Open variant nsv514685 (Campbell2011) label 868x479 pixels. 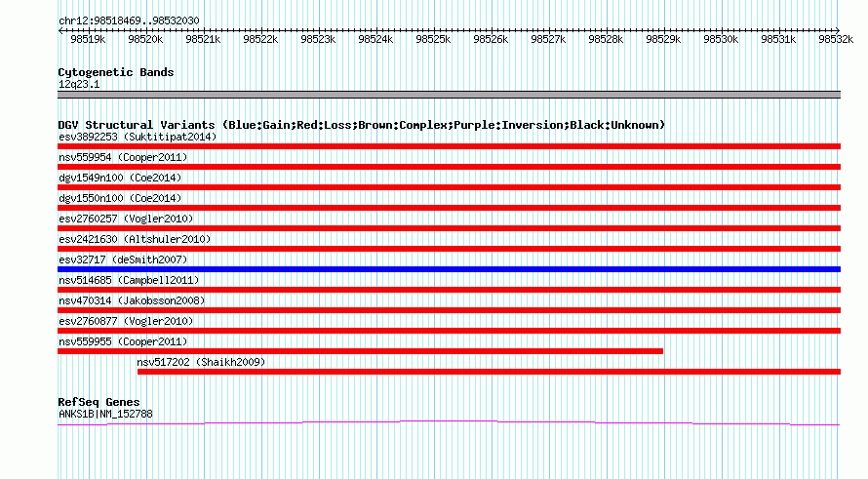(129, 280)
